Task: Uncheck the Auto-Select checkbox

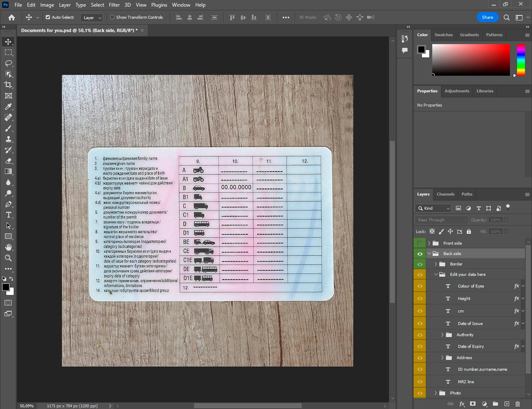Action: click(x=48, y=17)
